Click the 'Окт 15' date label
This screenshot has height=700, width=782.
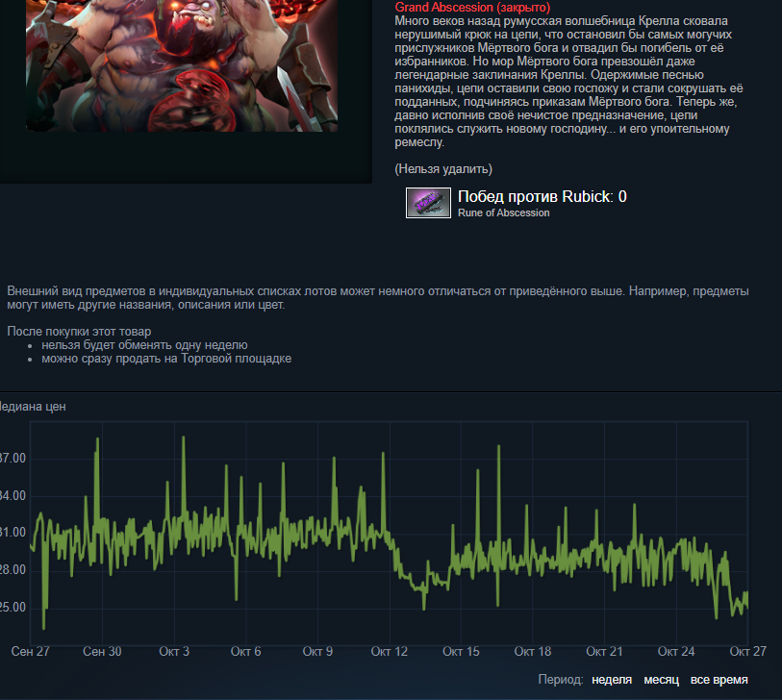pos(462,652)
